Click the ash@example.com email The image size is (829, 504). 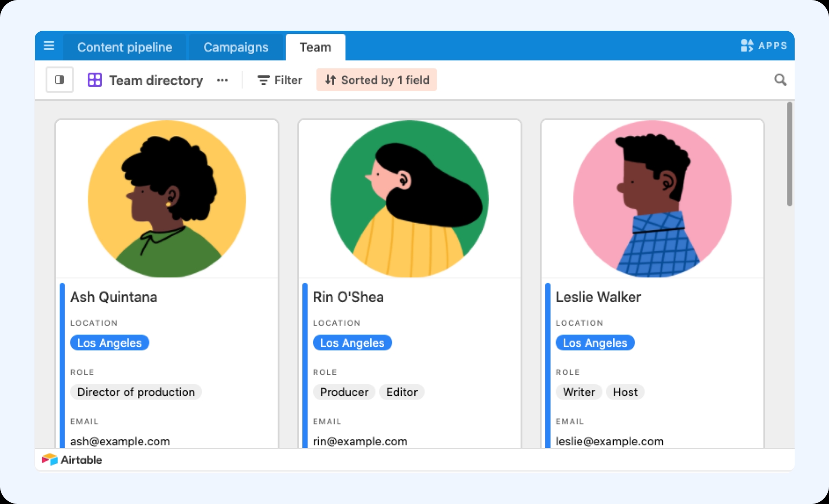click(x=120, y=441)
